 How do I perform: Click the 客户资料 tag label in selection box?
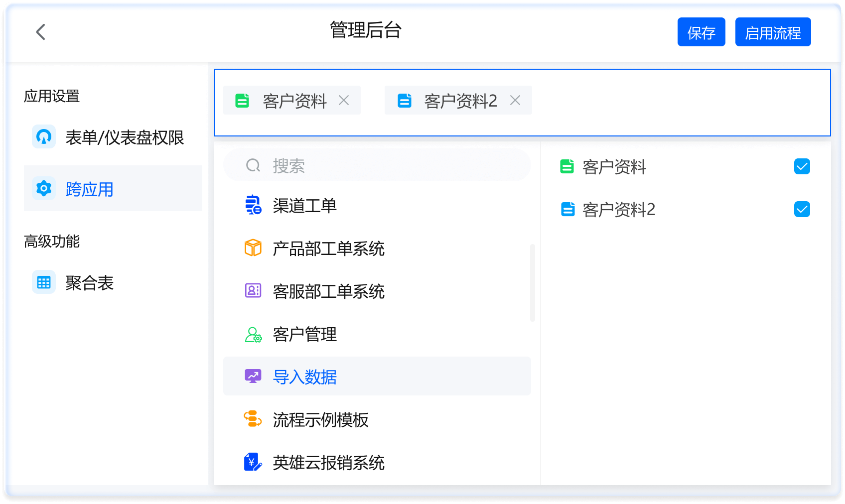tap(294, 101)
